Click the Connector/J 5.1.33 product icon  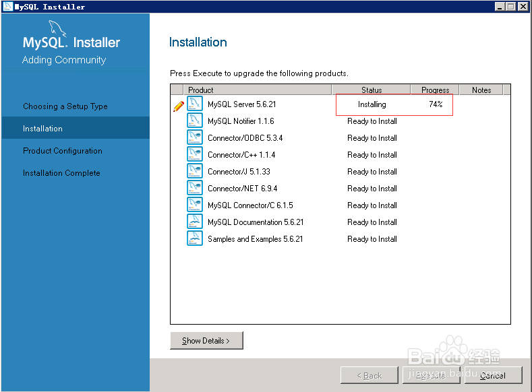coord(195,171)
